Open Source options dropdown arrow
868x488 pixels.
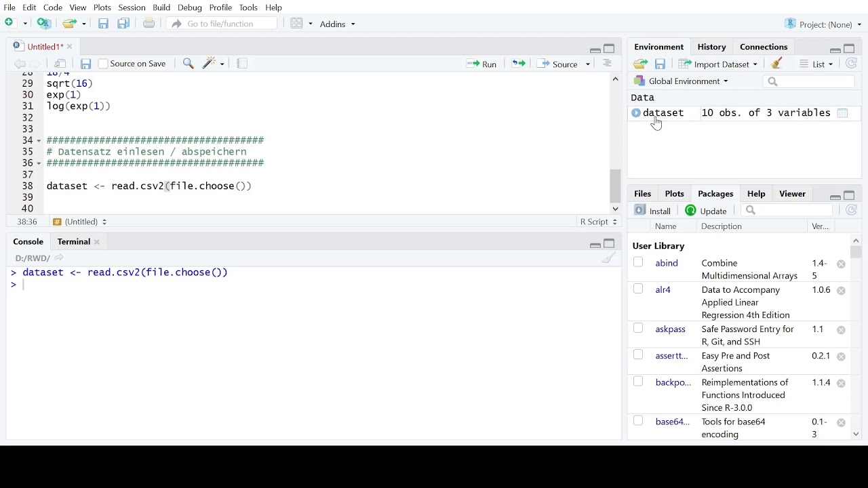(588, 64)
